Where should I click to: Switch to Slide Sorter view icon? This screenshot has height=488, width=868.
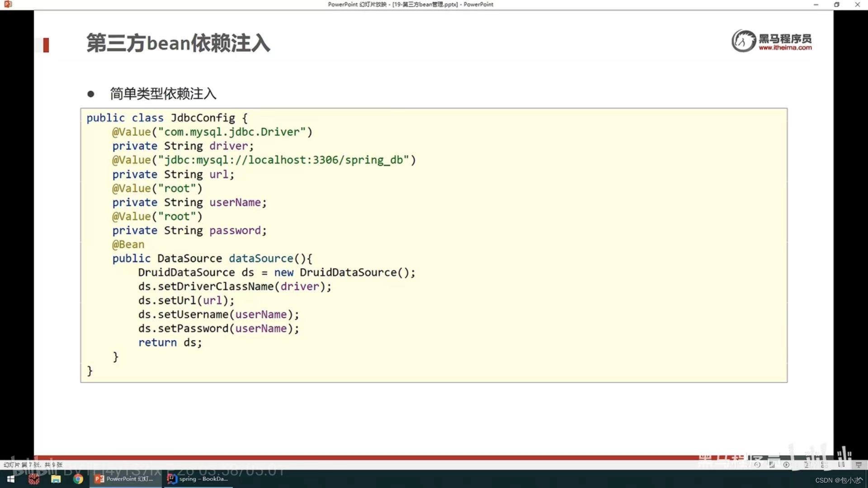[x=824, y=465]
